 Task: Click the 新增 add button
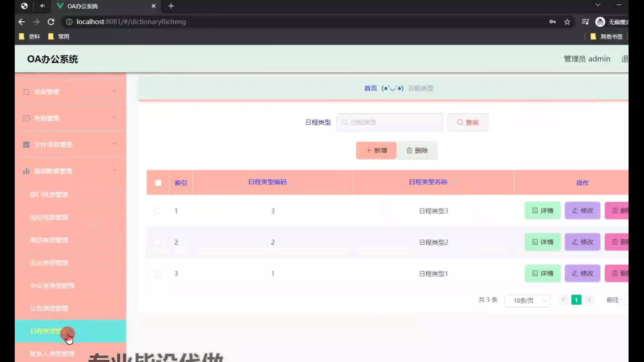pyautogui.click(x=376, y=150)
